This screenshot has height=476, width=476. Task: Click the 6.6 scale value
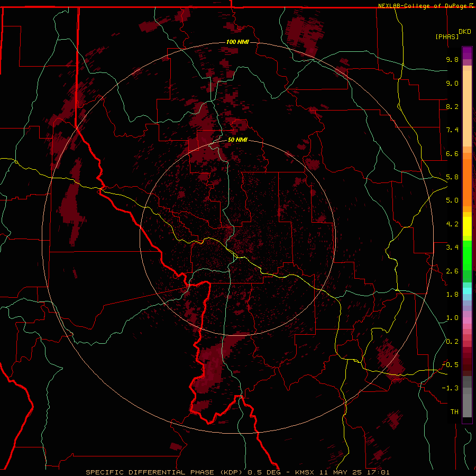[452, 153]
